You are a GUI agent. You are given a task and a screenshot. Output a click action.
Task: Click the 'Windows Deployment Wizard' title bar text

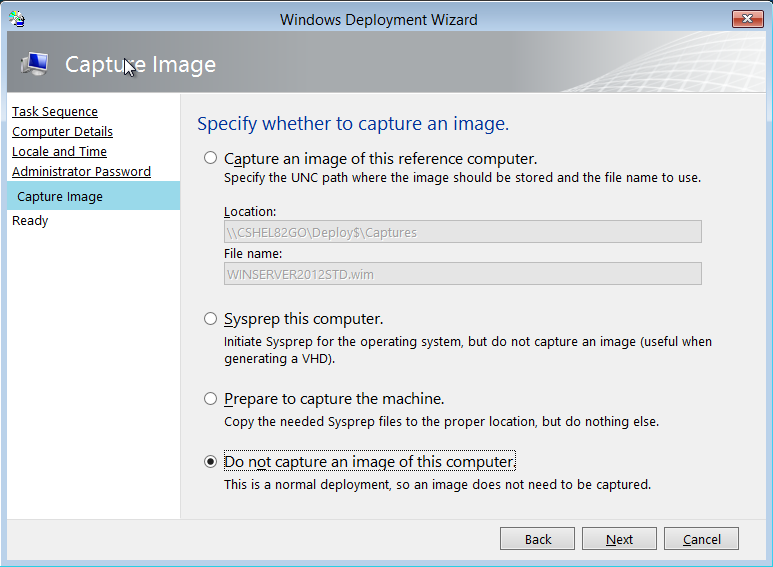[x=378, y=19]
